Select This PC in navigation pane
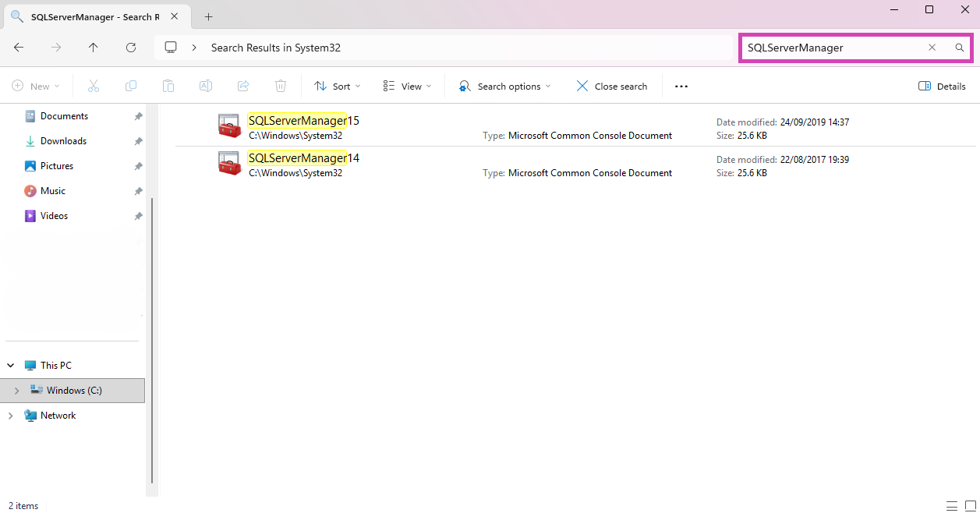Viewport: 980px width, 513px height. tap(56, 366)
